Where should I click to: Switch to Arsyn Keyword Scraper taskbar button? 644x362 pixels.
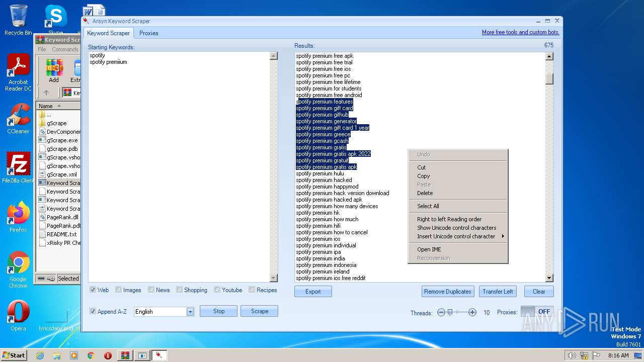(159, 355)
